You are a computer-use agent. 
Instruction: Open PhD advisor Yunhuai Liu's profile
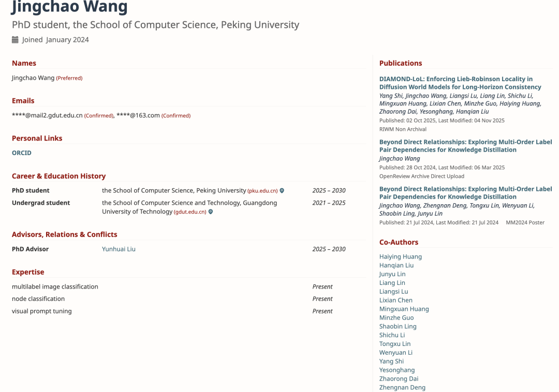[x=119, y=249]
